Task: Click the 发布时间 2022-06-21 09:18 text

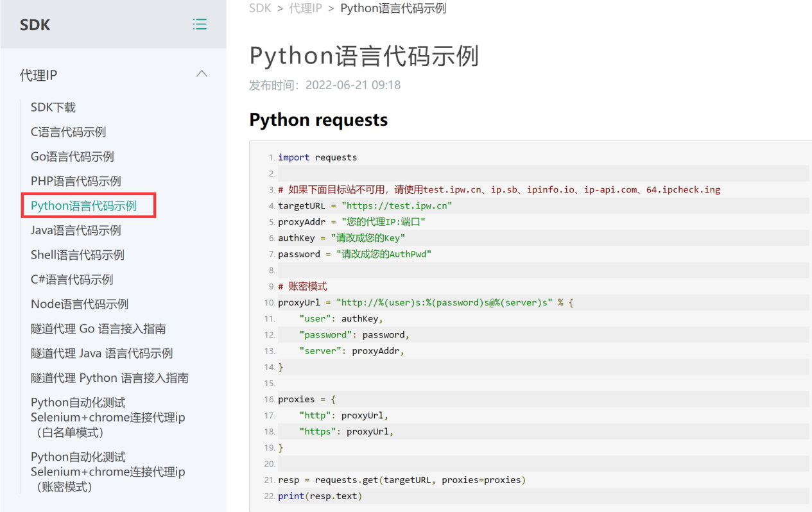Action: point(325,85)
